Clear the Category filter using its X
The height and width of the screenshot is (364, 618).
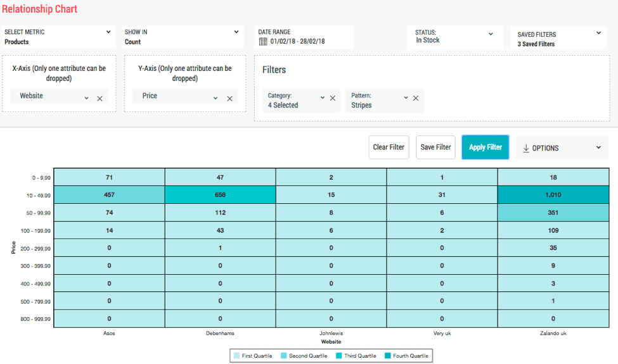[333, 98]
